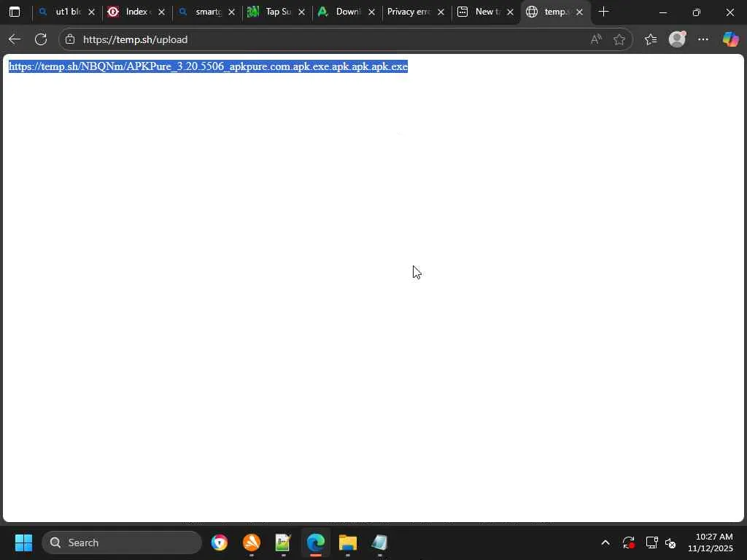
Task: Open the orange app in taskbar
Action: [x=252, y=542]
